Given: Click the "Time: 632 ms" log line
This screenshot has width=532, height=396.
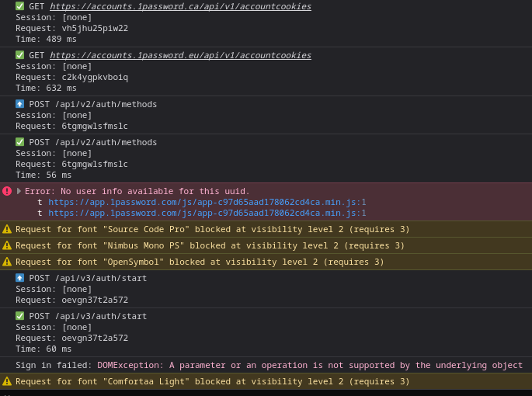Looking at the screenshot, I should pos(46,88).
